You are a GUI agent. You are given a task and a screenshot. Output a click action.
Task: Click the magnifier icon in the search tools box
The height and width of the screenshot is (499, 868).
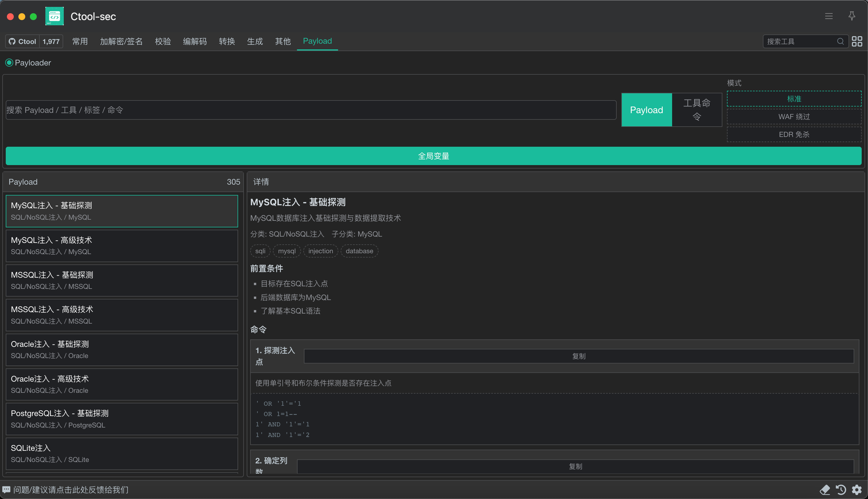pyautogui.click(x=840, y=41)
